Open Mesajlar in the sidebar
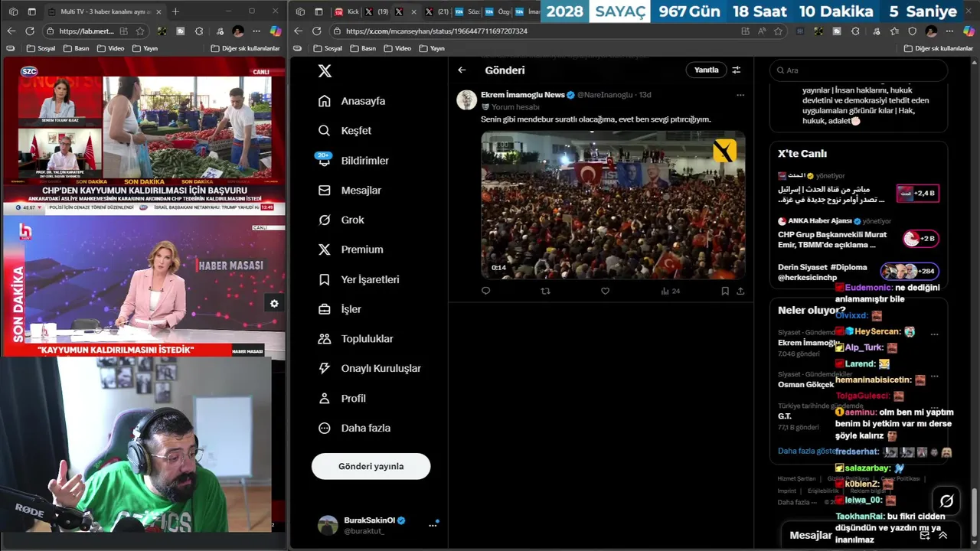 pos(349,191)
